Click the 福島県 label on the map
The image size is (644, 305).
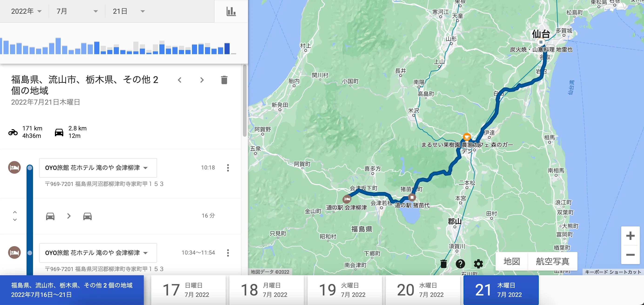coord(362,229)
